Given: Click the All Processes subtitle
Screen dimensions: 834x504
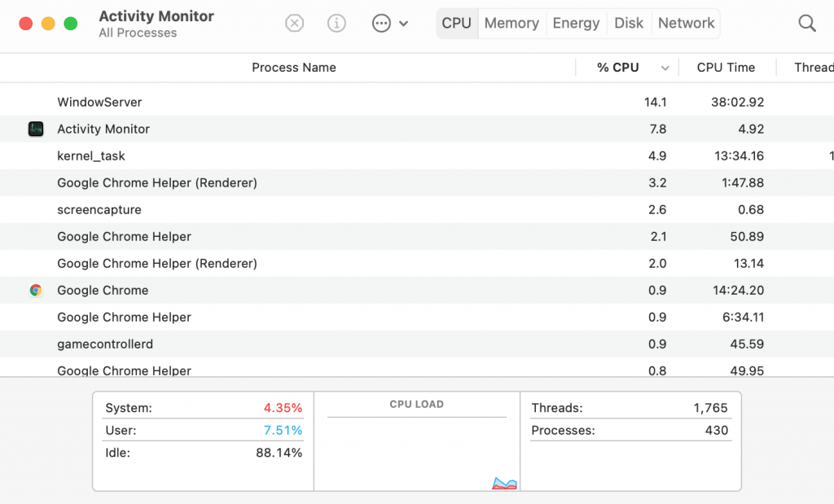Looking at the screenshot, I should [x=138, y=33].
